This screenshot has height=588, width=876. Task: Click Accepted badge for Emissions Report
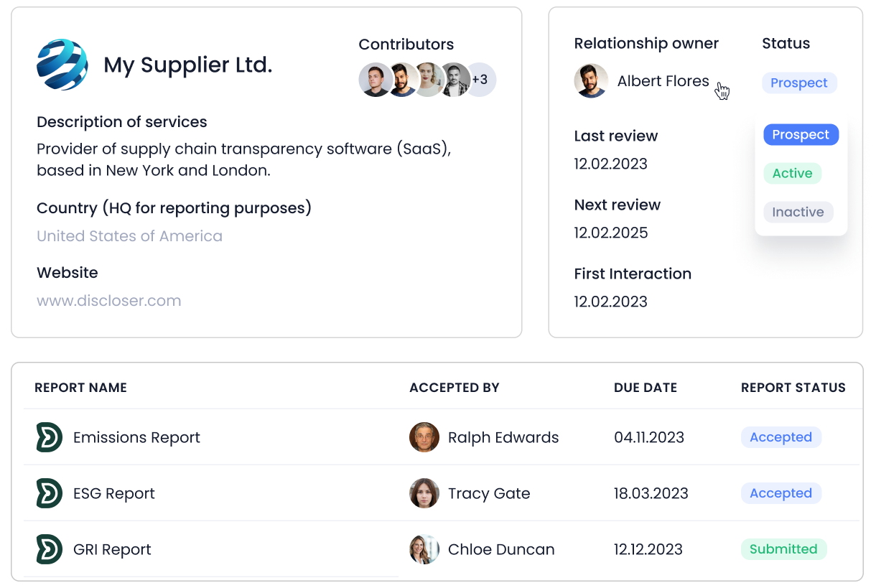click(x=781, y=437)
